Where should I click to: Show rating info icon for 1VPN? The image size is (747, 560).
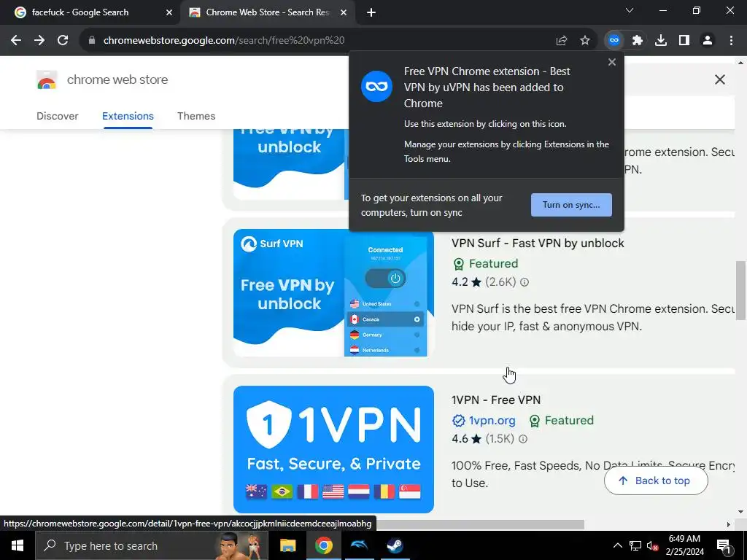point(522,439)
